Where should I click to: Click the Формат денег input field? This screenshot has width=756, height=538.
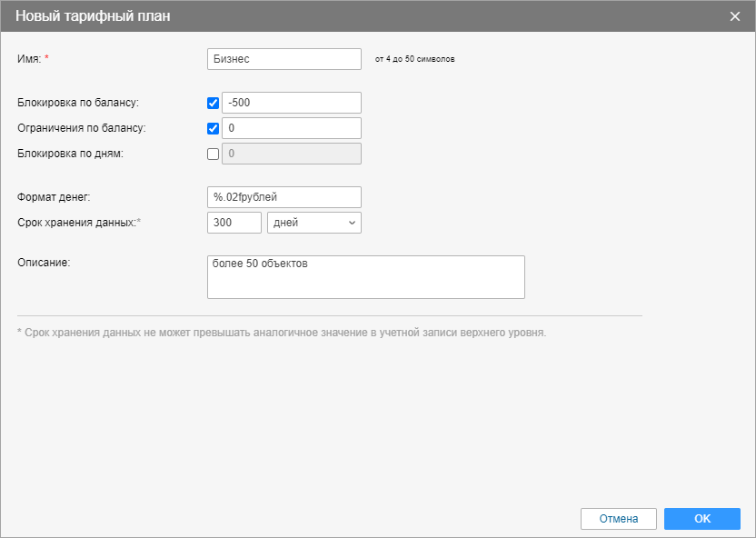284,196
